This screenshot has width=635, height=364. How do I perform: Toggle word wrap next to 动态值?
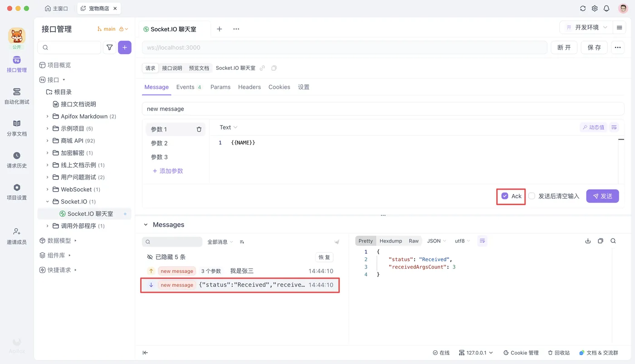(x=614, y=127)
